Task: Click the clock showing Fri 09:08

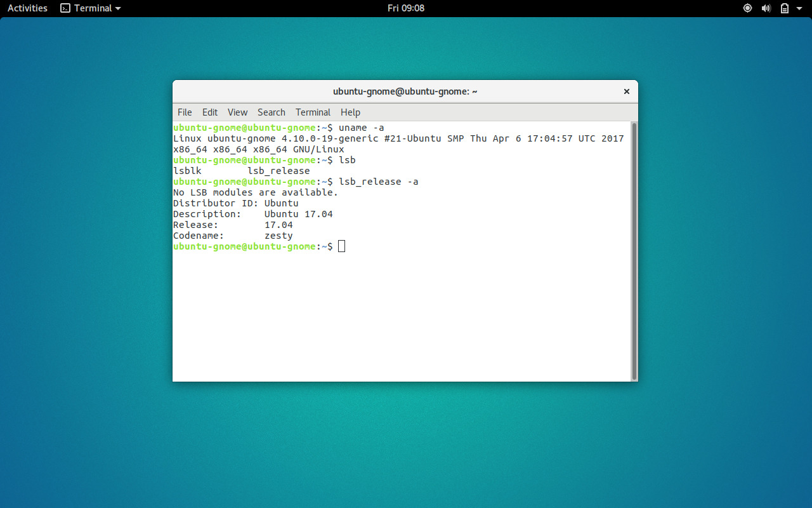Action: point(406,8)
